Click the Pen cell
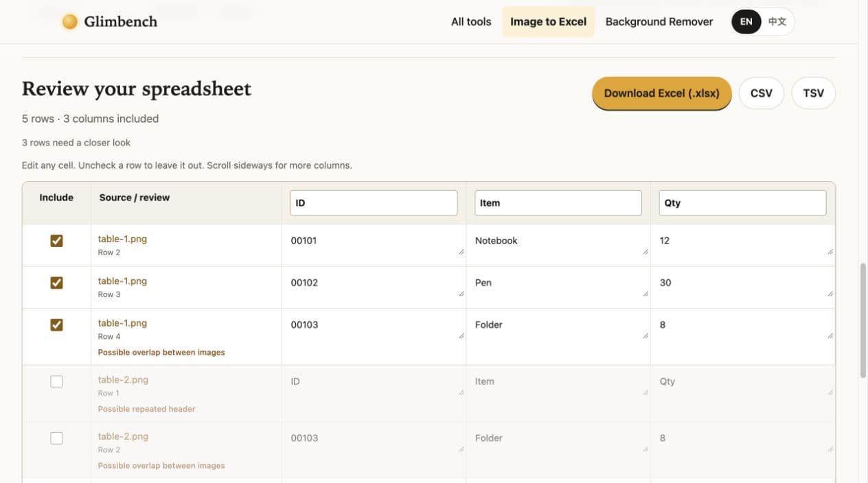This screenshot has width=868, height=483. pyautogui.click(x=558, y=287)
